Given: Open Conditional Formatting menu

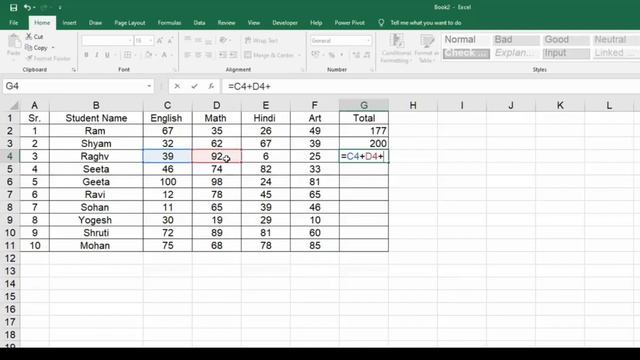Looking at the screenshot, I should coord(396,49).
